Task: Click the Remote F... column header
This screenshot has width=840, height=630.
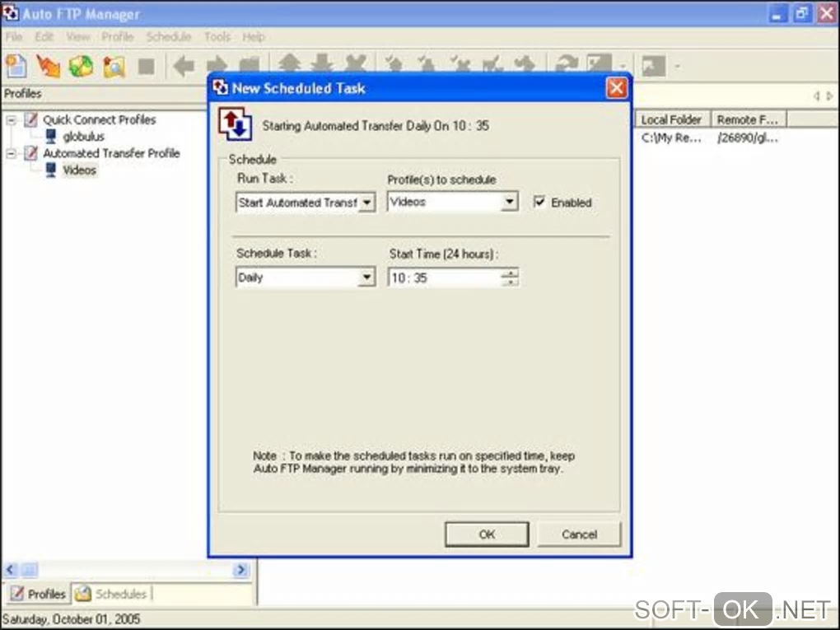Action: pyautogui.click(x=748, y=119)
